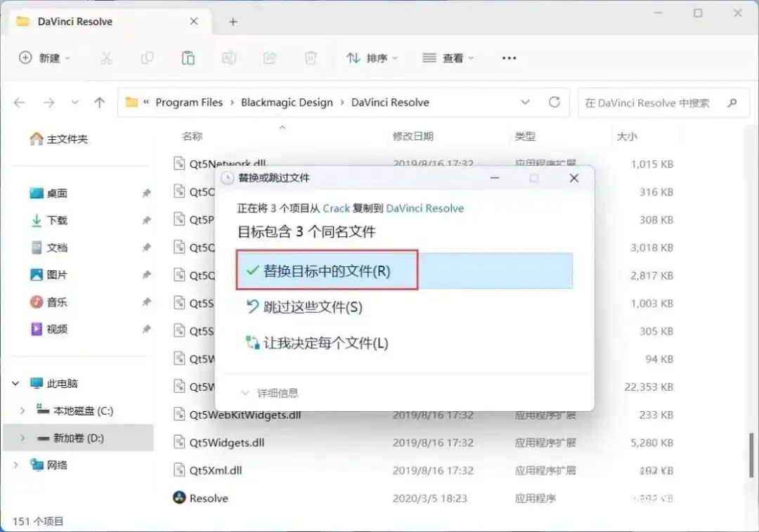Click pin icon next to Videos (视频)
This screenshot has height=532, width=759.
pyautogui.click(x=145, y=329)
